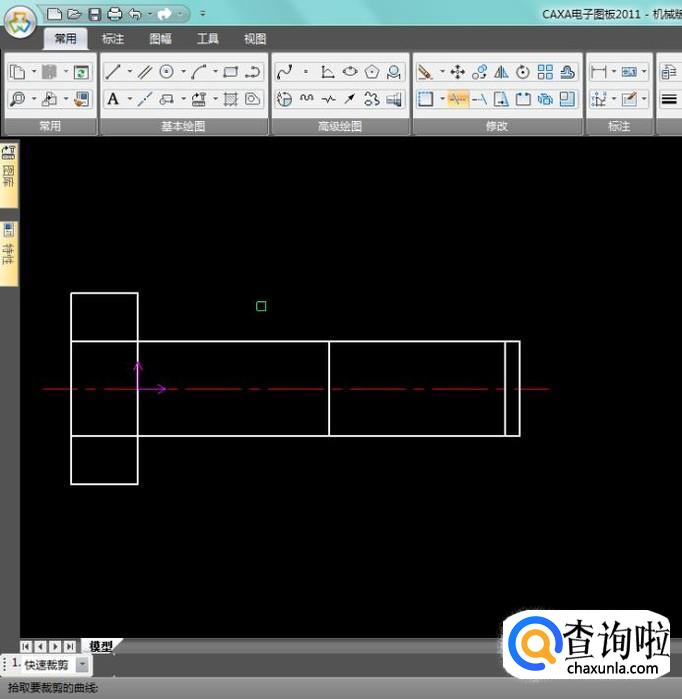Click the Mirror tool in Modify group
Screen dimensions: 682x699
coord(501,72)
